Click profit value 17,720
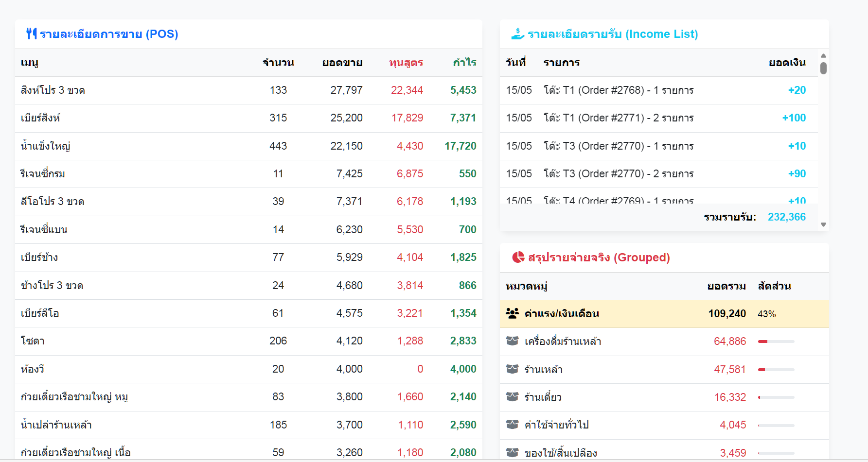This screenshot has height=462, width=868. (460, 146)
